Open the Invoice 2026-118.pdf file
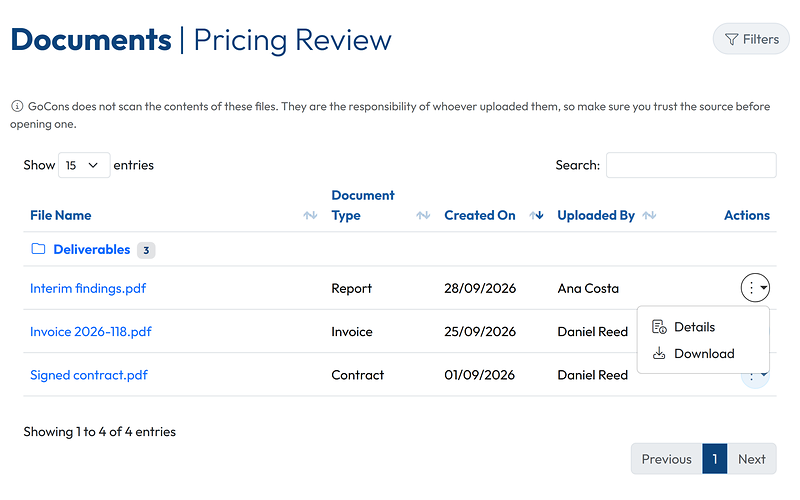Image resolution: width=800 pixels, height=500 pixels. [x=91, y=332]
